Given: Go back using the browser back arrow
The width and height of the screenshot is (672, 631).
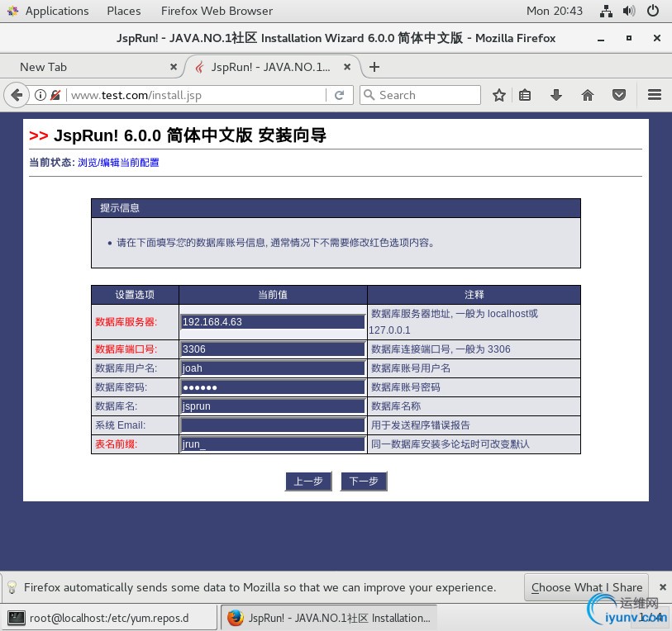Looking at the screenshot, I should (17, 95).
